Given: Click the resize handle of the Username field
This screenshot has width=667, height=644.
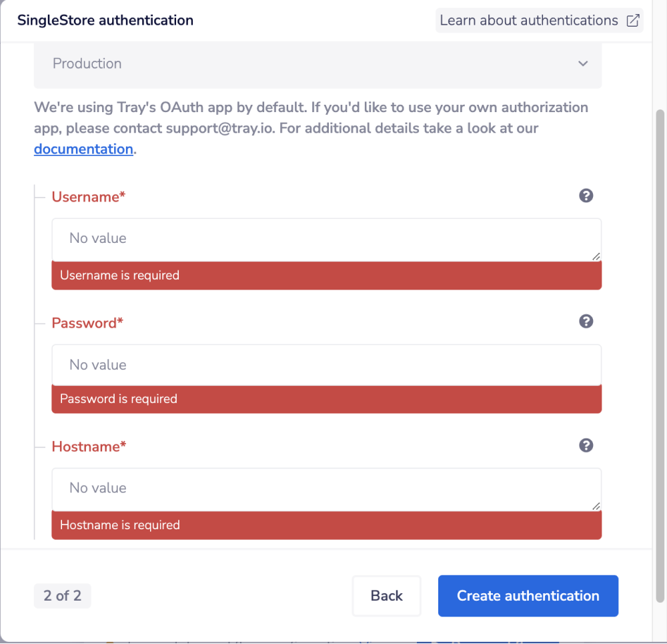Looking at the screenshot, I should 596,257.
